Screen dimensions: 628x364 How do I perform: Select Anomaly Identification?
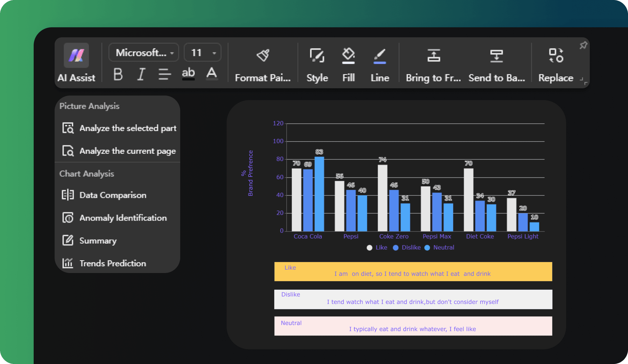point(114,218)
